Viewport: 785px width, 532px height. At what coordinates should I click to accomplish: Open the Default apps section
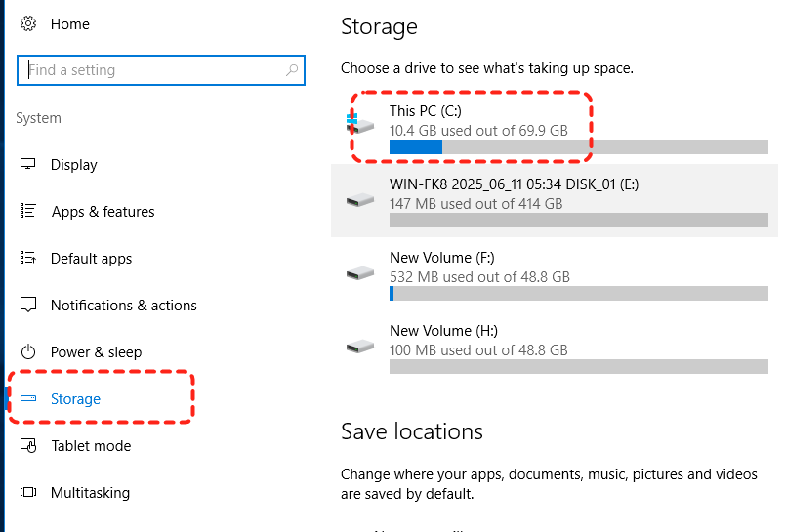tap(91, 259)
